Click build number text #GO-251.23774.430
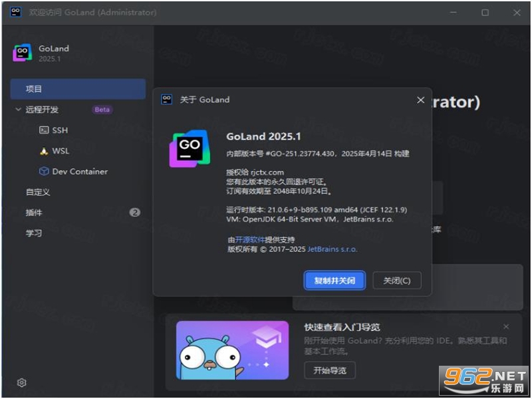Image resolution: width=532 pixels, height=399 pixels. pyautogui.click(x=300, y=154)
